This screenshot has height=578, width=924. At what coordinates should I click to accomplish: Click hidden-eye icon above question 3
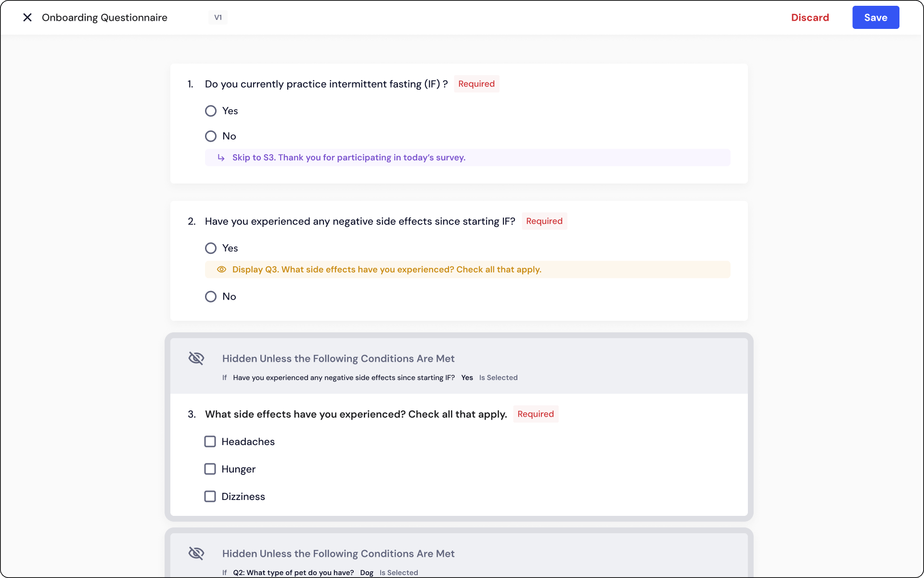[x=196, y=358]
